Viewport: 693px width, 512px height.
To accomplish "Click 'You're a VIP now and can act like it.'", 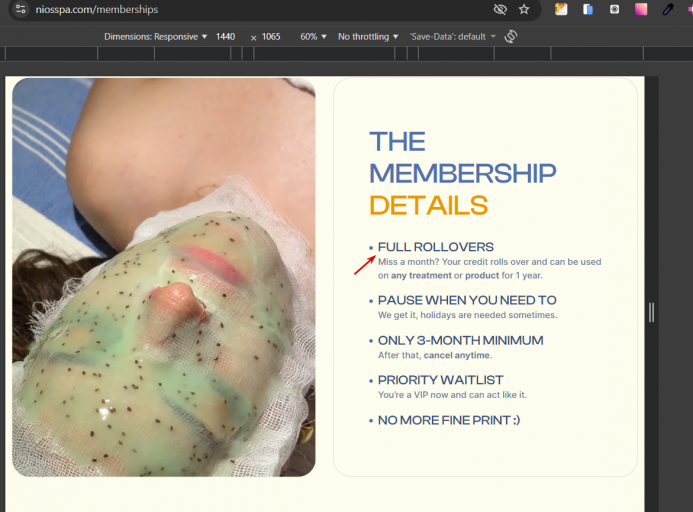I will click(x=453, y=395).
